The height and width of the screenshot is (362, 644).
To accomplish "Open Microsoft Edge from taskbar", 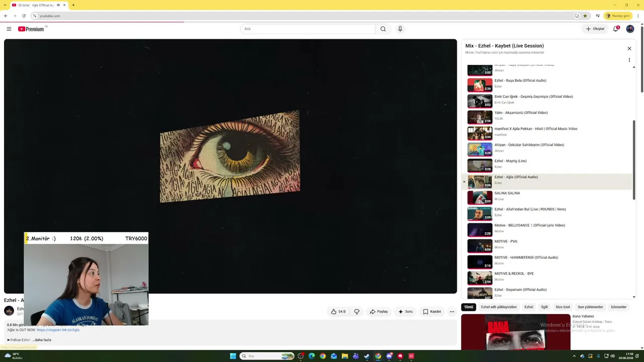I will pos(311,356).
